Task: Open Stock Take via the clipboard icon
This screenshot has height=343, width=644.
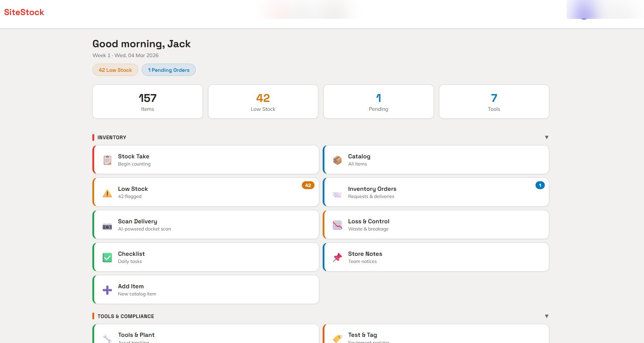Action: tap(107, 160)
